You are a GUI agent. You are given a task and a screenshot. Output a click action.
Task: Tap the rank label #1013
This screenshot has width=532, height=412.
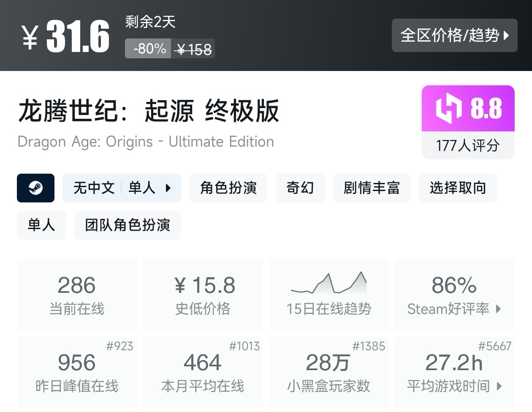click(x=244, y=346)
